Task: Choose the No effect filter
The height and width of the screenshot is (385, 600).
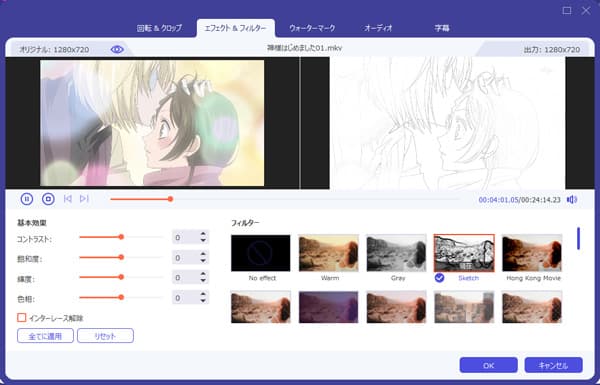Action: 261,253
